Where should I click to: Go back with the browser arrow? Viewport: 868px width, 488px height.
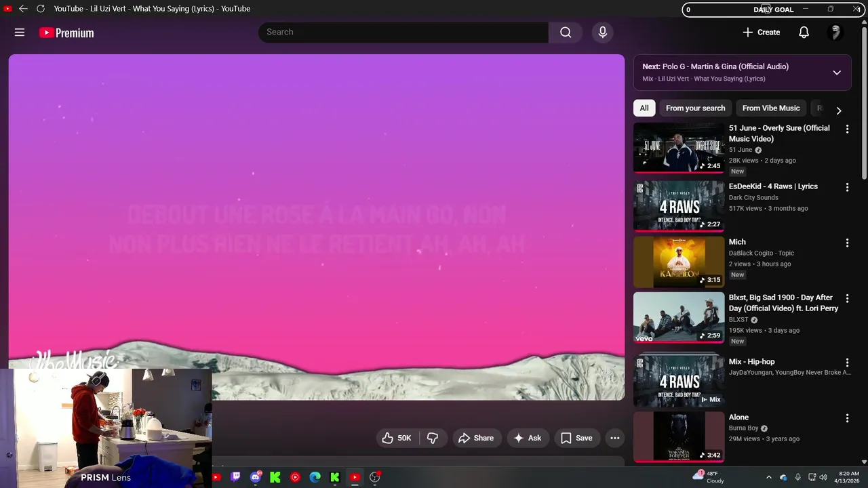click(x=23, y=9)
